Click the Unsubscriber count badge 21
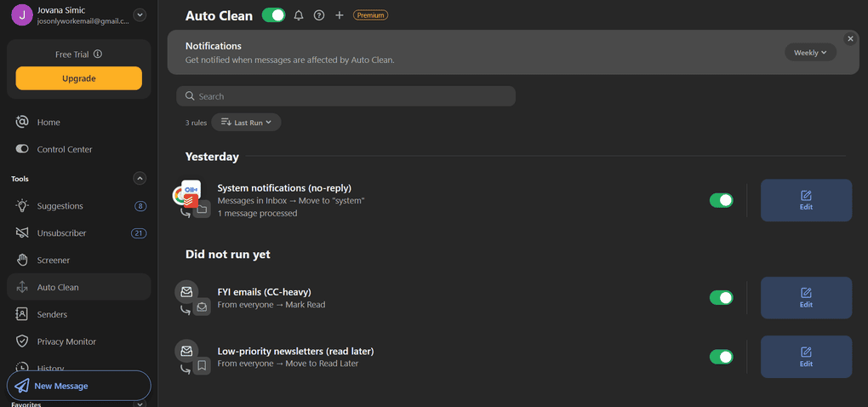Image resolution: width=868 pixels, height=407 pixels. (139, 233)
